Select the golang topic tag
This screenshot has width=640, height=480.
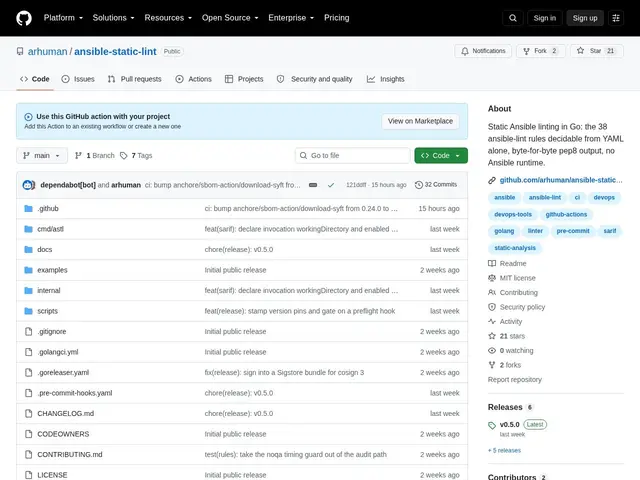(x=504, y=231)
